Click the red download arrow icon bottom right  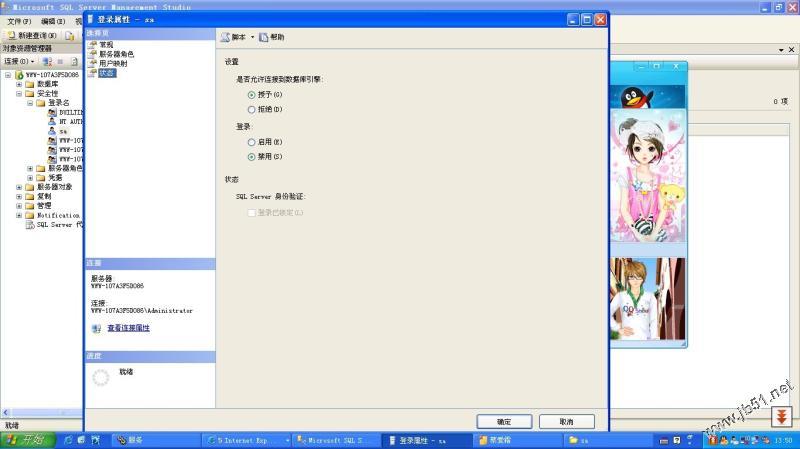pyautogui.click(x=781, y=417)
